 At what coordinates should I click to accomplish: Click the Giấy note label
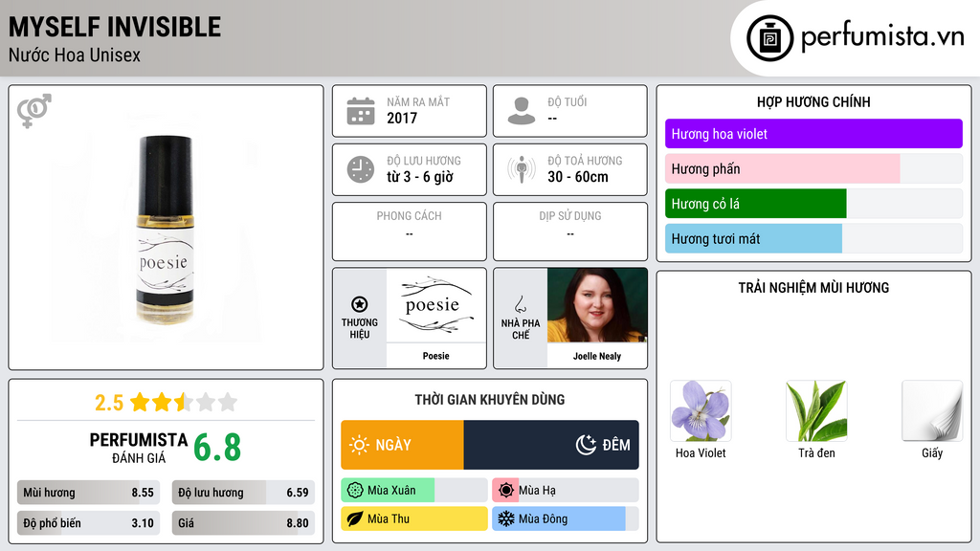(932, 453)
